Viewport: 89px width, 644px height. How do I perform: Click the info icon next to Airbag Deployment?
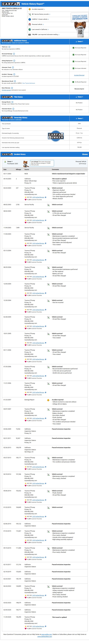(14, 61)
